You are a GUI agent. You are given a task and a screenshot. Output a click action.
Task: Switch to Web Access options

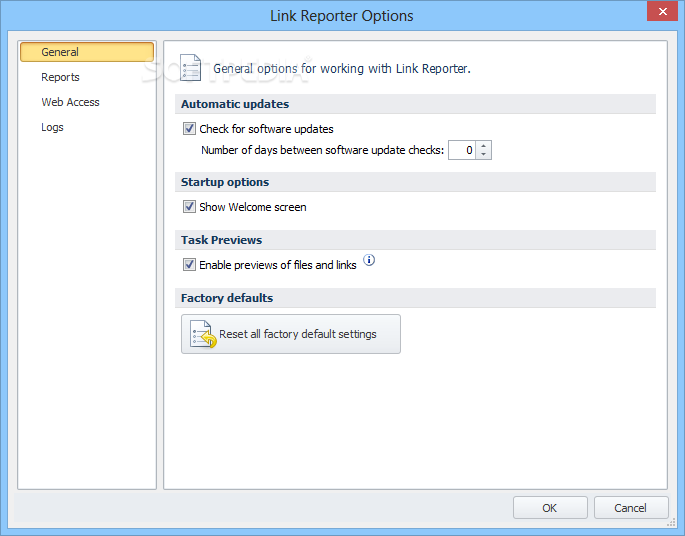pyautogui.click(x=70, y=102)
